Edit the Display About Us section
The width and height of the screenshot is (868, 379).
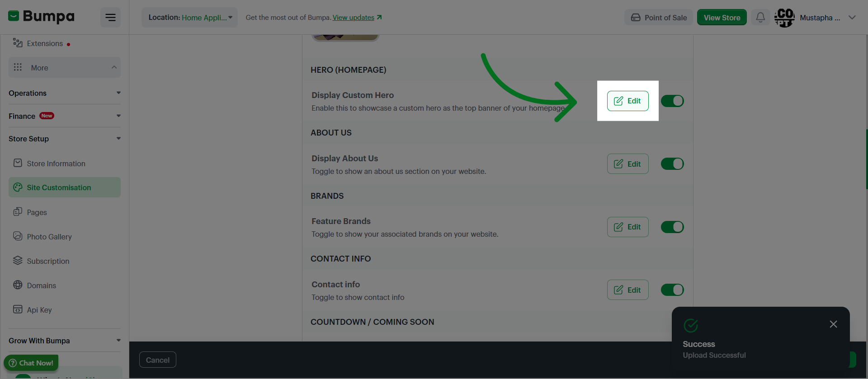tap(627, 164)
